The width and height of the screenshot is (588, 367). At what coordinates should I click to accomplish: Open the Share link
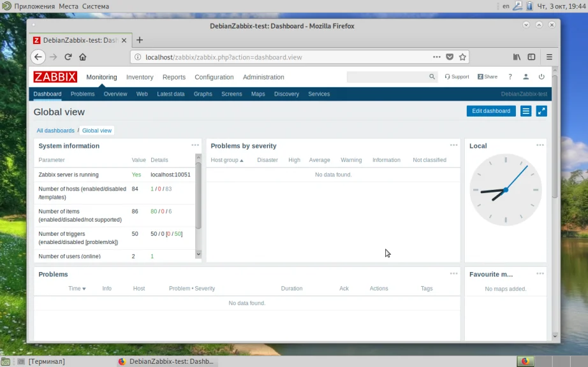pyautogui.click(x=487, y=76)
